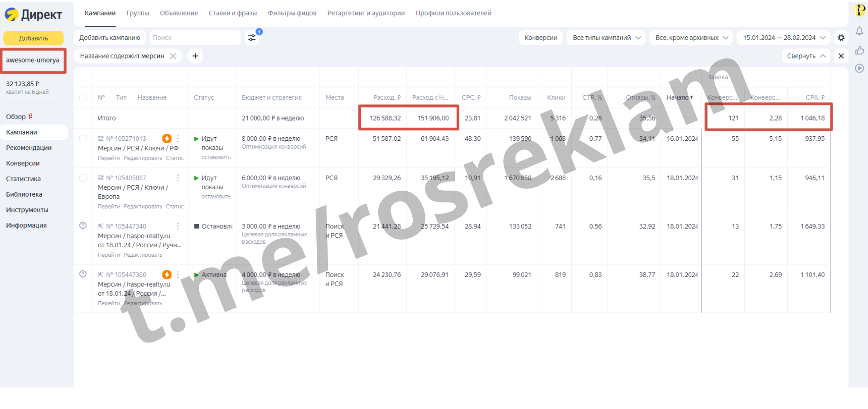Switch to the 'Объявления' tab
This screenshot has height=409, width=868.
178,13
